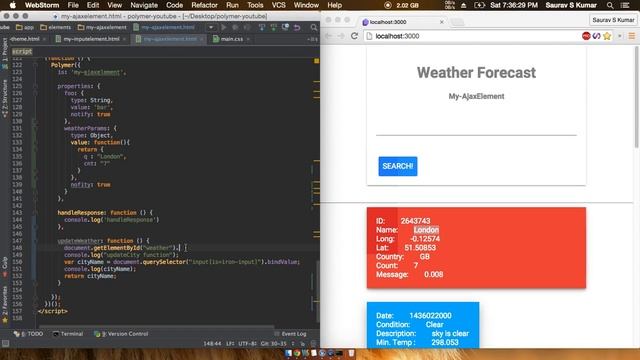Click the WebStorm search everywhere magnifier

[x=313, y=27]
